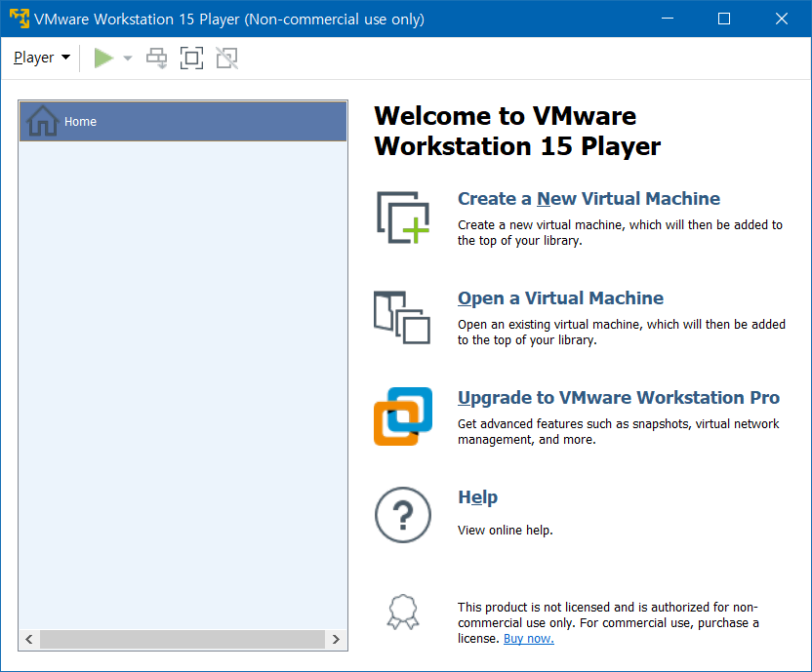Click the license ribbon badge icon

pyautogui.click(x=403, y=612)
